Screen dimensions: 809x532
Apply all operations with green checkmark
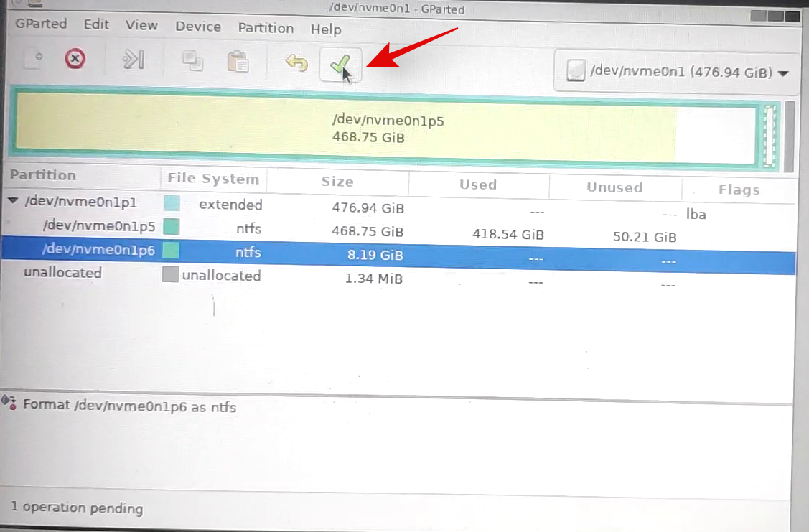point(340,65)
